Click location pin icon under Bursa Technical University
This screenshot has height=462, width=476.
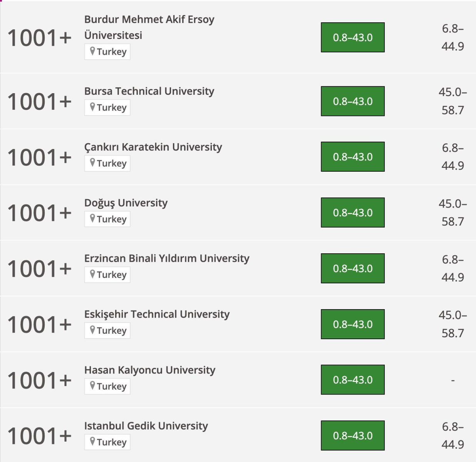tap(92, 107)
